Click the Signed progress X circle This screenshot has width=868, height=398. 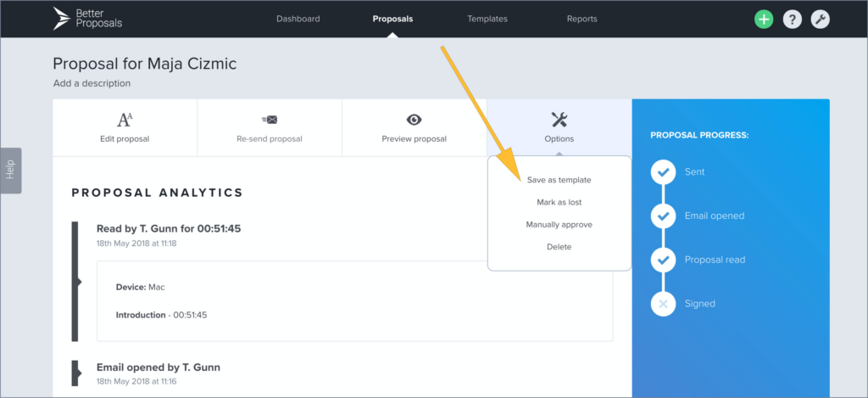[663, 304]
